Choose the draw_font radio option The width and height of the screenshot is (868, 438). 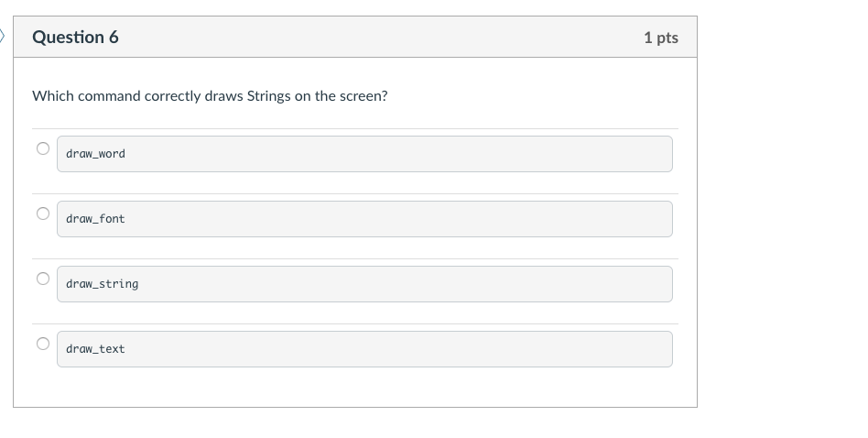coord(42,214)
